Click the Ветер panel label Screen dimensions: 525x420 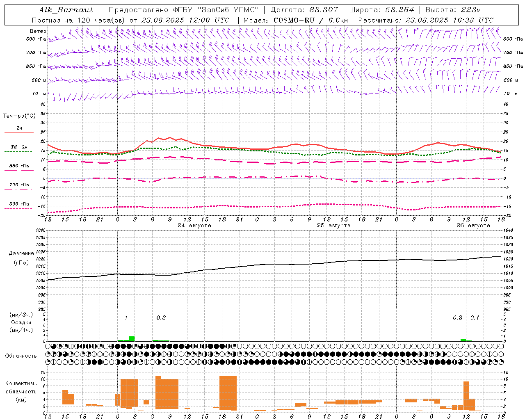38,31
